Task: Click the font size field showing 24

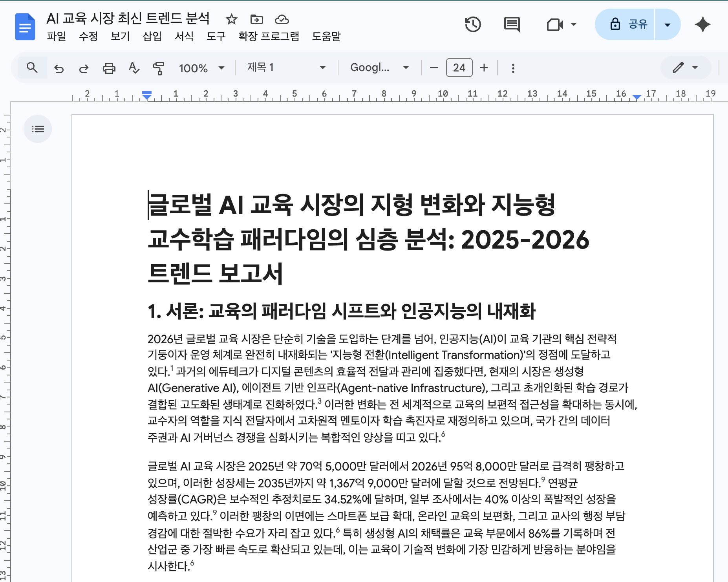Action: [x=459, y=67]
